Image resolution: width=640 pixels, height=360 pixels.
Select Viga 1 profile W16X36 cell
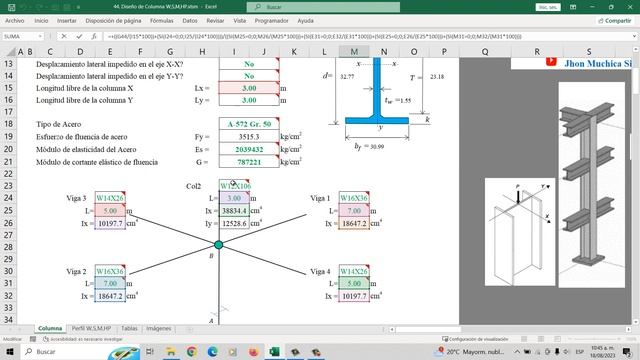point(354,198)
